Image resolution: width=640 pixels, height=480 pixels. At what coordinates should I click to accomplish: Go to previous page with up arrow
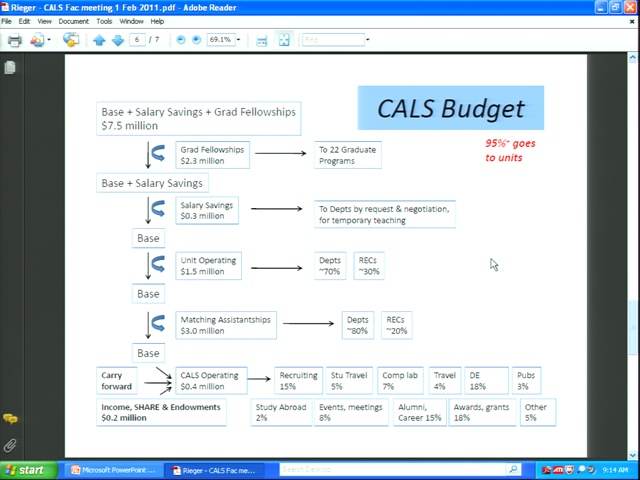click(x=99, y=40)
